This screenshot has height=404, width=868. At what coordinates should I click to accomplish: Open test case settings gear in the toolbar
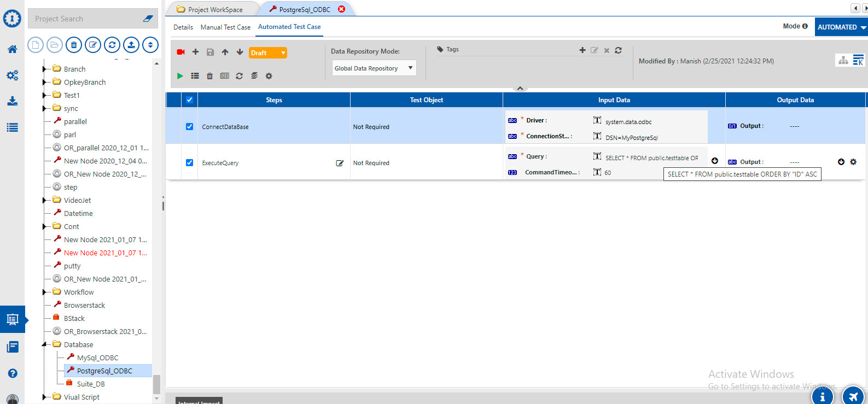tap(269, 76)
